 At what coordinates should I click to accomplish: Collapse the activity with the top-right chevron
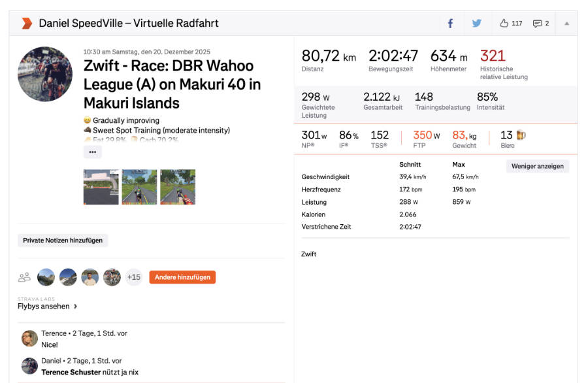point(567,23)
